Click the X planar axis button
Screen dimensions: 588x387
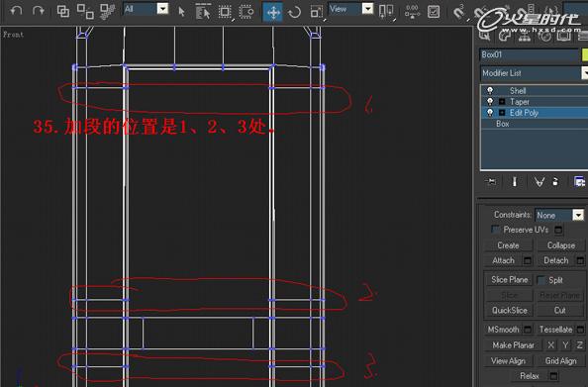coord(550,345)
